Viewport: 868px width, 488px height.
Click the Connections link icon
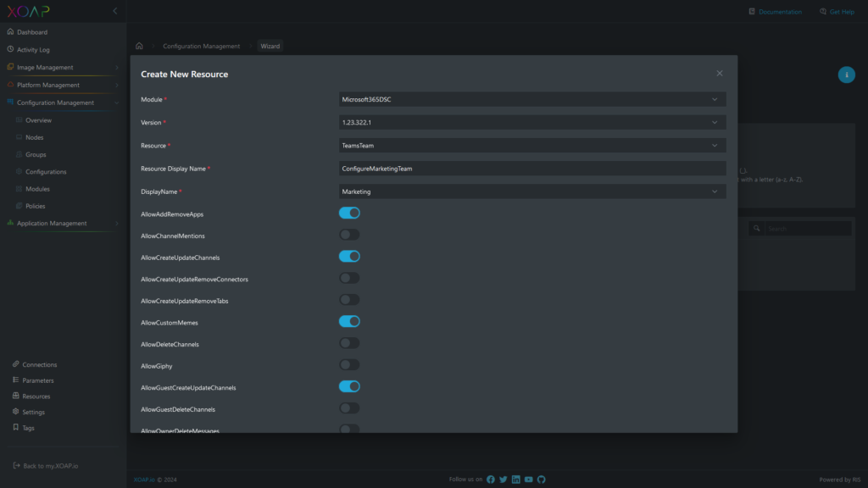[x=16, y=364]
